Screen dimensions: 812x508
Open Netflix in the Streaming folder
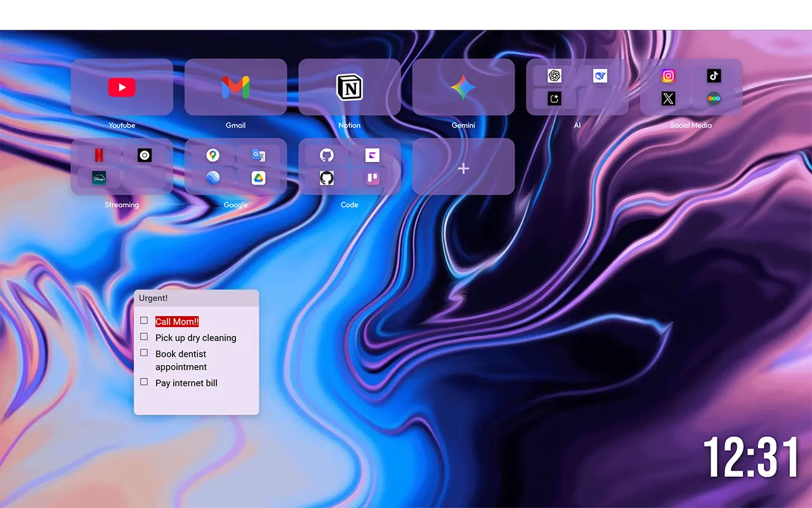click(x=99, y=155)
